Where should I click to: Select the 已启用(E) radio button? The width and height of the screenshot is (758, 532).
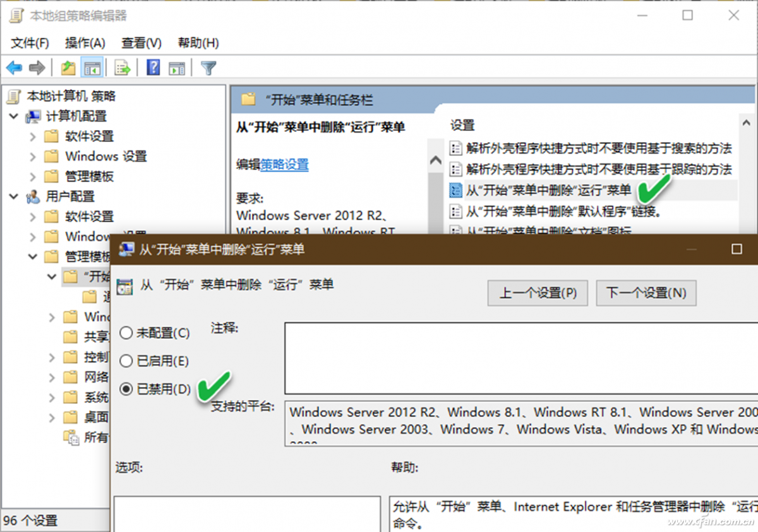tap(125, 362)
